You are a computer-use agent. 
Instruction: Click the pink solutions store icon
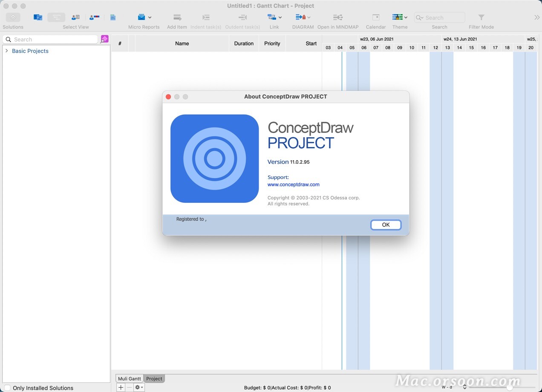coord(104,39)
